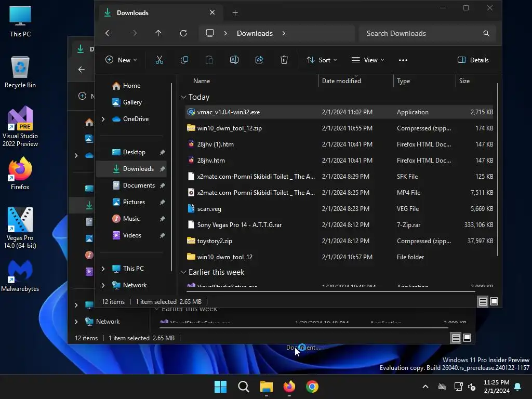Click the PC monitor icon in address bar

point(210,33)
